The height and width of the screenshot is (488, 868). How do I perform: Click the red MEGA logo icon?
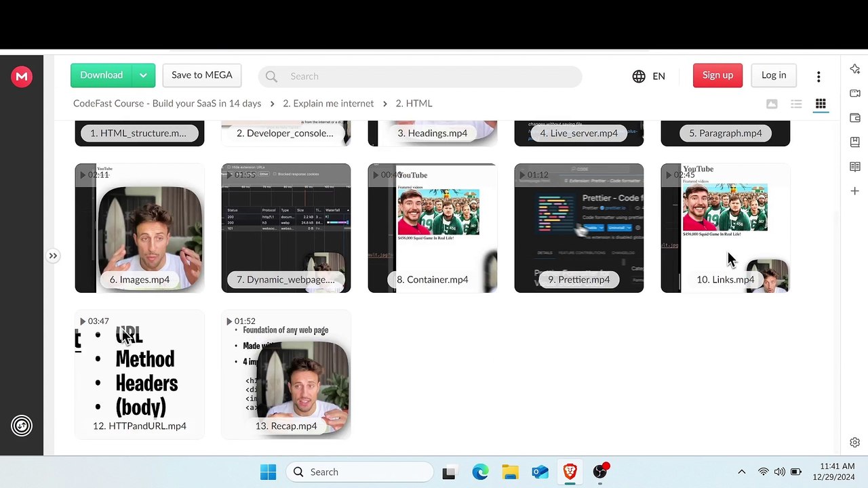(22, 77)
